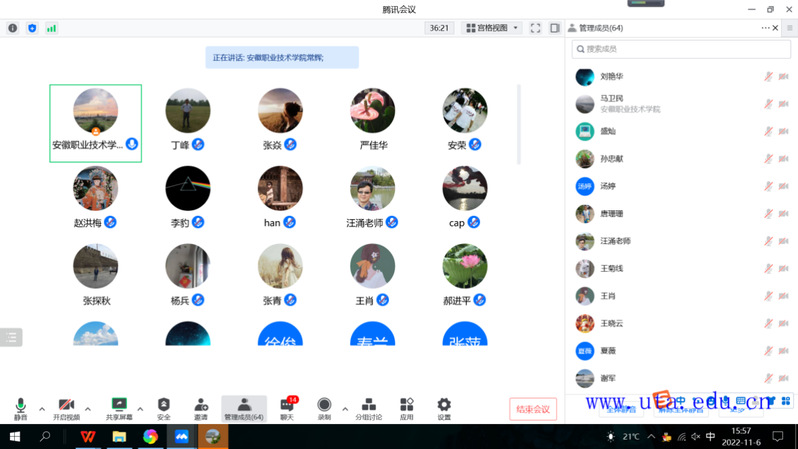Click the Share Screen (共享屏幕) icon
This screenshot has width=798, height=449.
coord(119,407)
